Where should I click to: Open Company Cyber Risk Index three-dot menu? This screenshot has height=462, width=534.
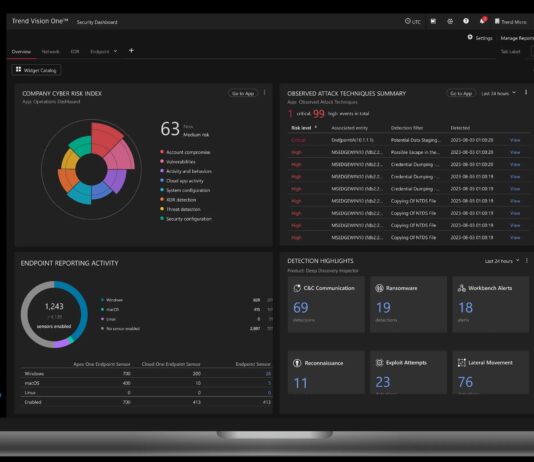coord(265,93)
